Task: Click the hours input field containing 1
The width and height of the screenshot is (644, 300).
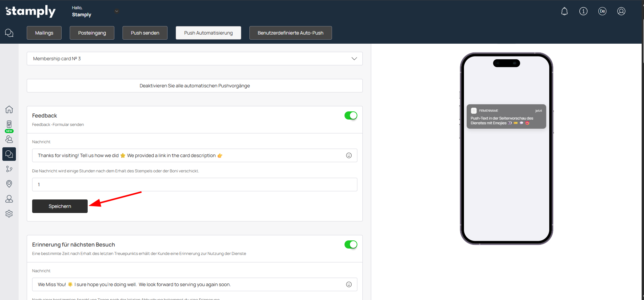Action: coord(195,185)
